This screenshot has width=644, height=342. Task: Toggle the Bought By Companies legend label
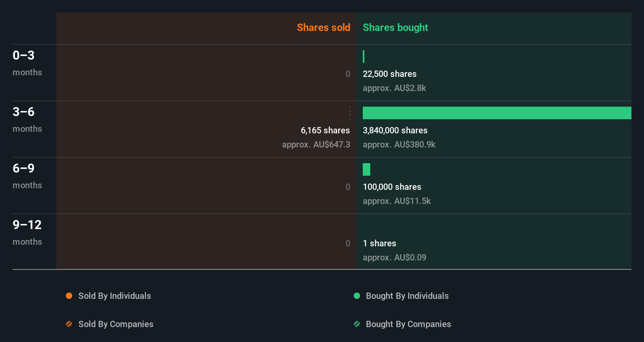(x=408, y=324)
